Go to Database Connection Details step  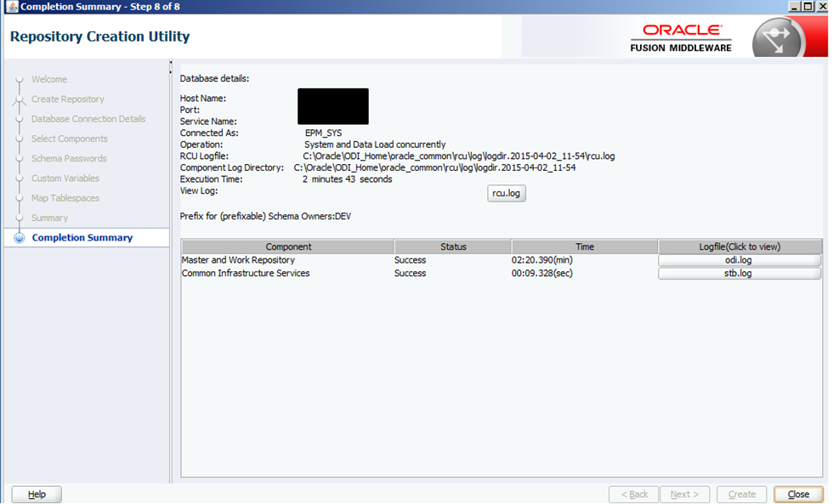[x=88, y=119]
